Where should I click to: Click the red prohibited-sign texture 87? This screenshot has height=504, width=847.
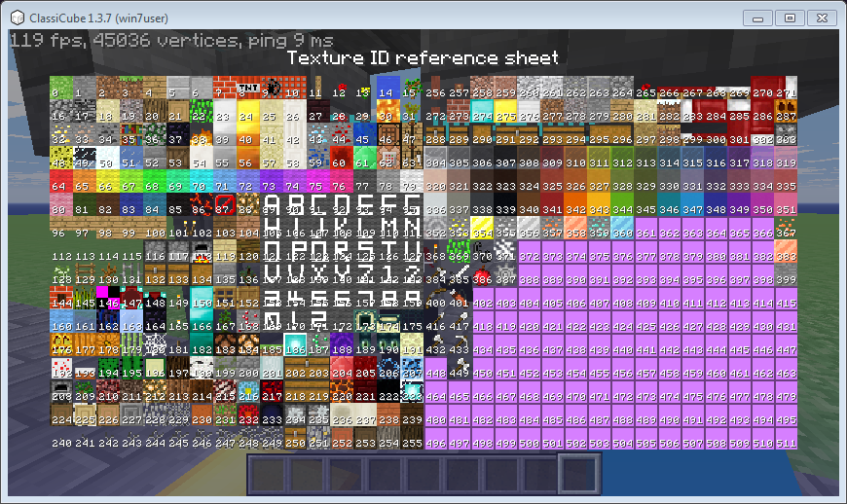[x=224, y=204]
